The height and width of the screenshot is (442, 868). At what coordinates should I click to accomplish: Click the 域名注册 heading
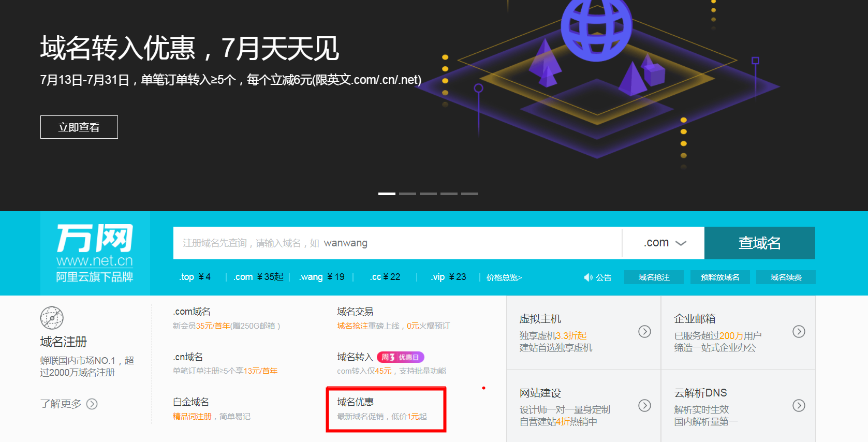point(64,342)
